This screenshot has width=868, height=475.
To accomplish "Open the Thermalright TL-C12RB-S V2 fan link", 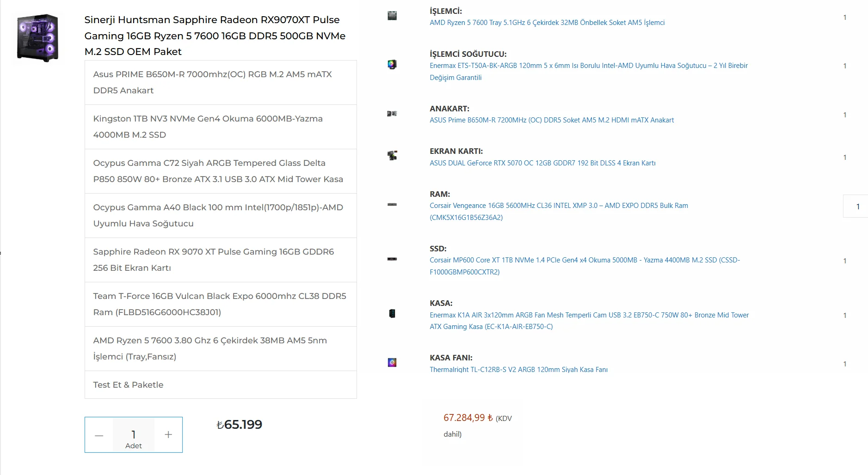I will pos(518,370).
